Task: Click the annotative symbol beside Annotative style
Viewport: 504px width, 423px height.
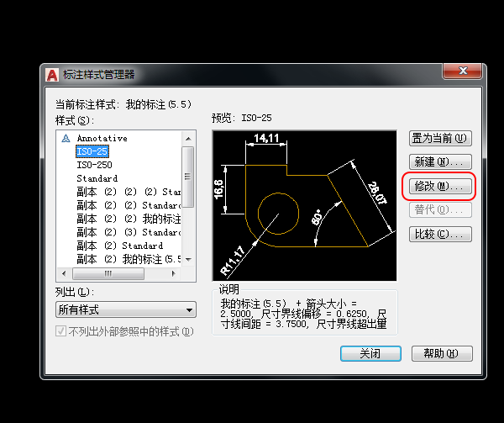Action: [66, 138]
